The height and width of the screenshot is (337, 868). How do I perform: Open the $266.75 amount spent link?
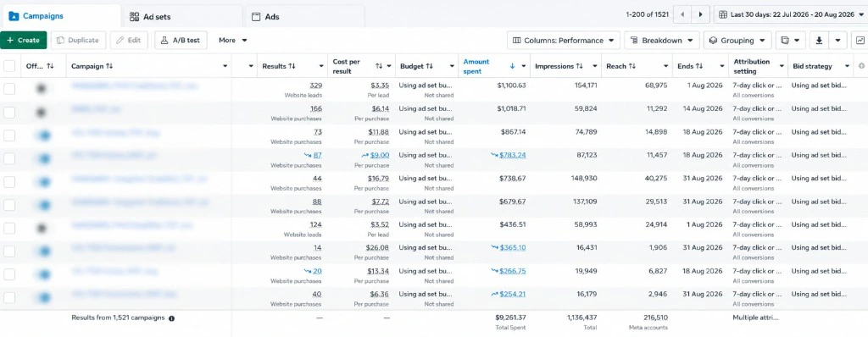pyautogui.click(x=513, y=271)
